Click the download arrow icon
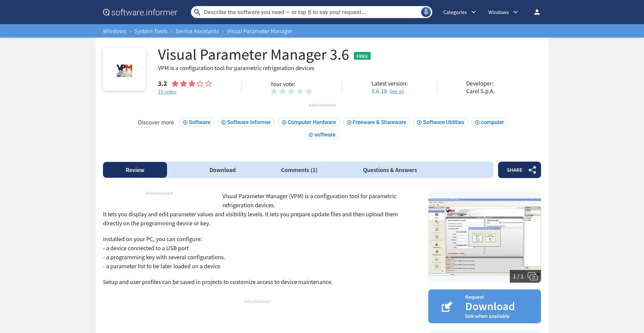644x333 pixels. pos(447,307)
